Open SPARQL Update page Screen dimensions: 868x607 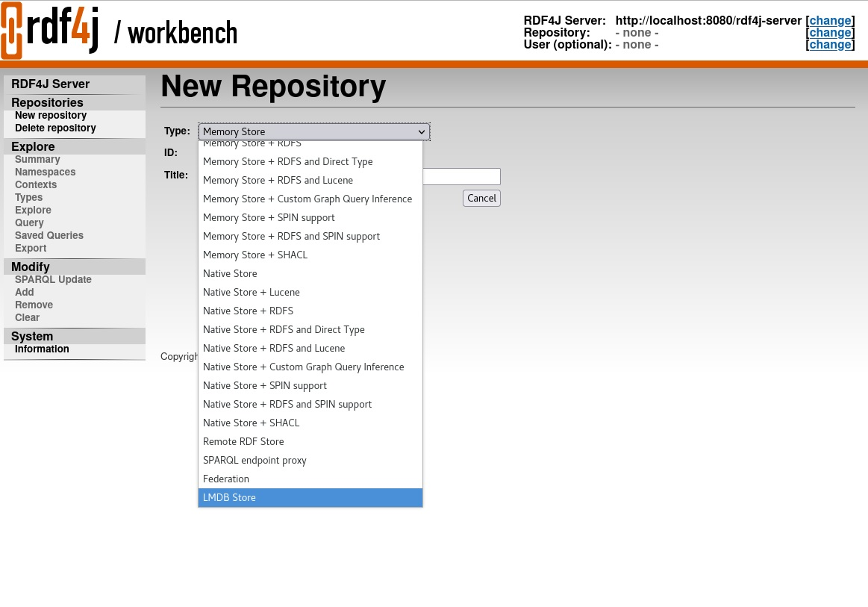click(x=53, y=280)
